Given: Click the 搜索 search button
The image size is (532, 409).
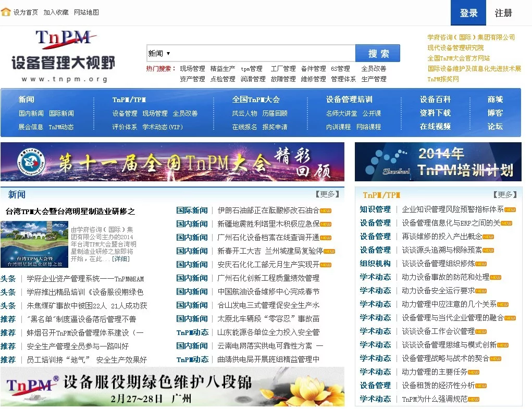Looking at the screenshot, I should [378, 53].
